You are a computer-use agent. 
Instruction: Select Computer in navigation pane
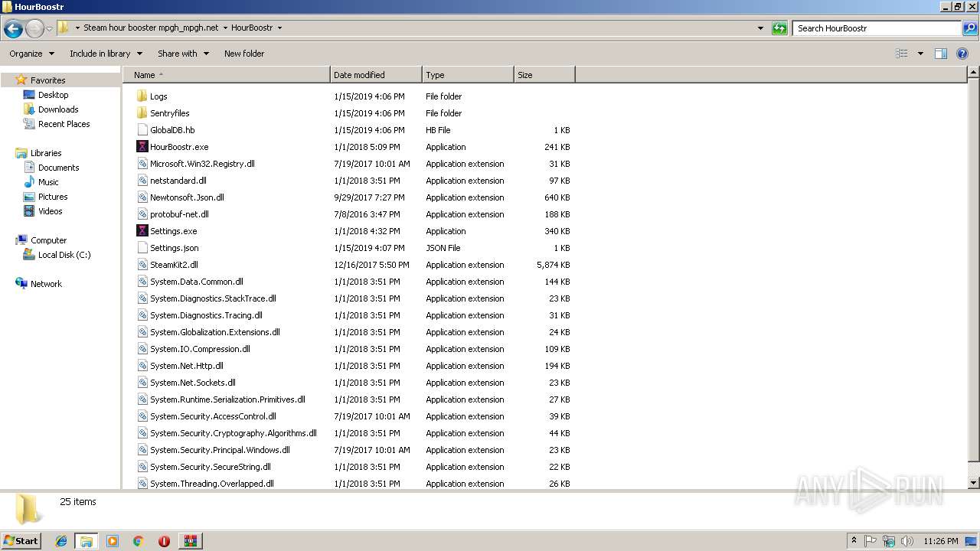[48, 240]
